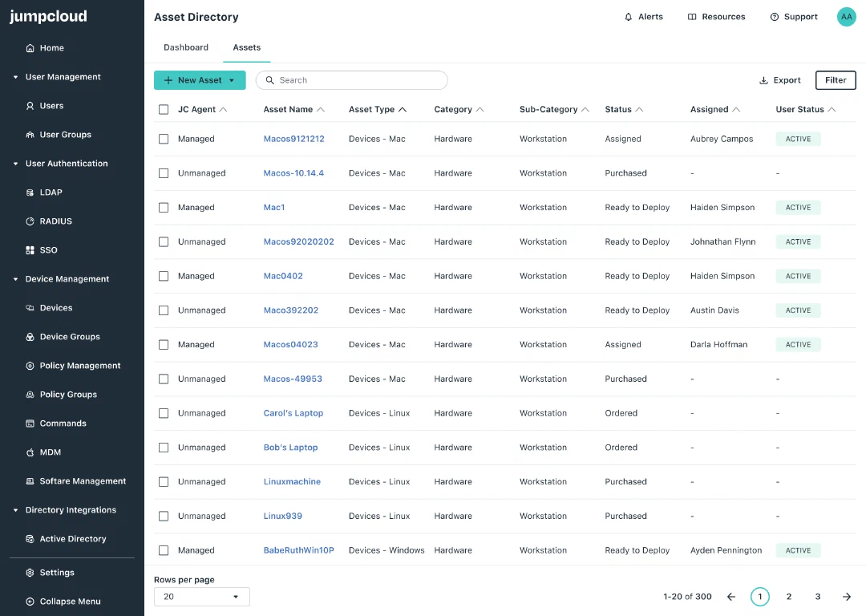Open the Linux939 asset link

point(283,516)
